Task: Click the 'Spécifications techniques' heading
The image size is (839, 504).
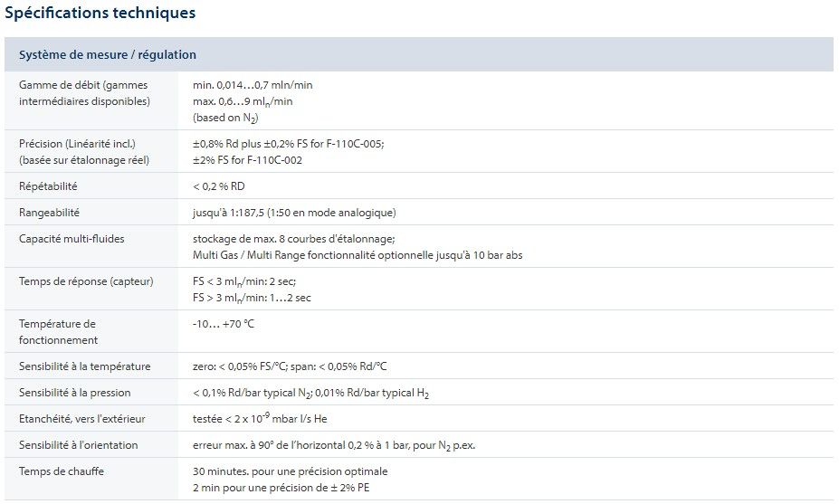Action: pyautogui.click(x=100, y=13)
